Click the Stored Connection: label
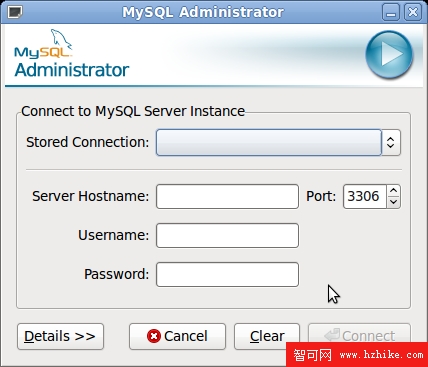The height and width of the screenshot is (367, 428). (88, 142)
